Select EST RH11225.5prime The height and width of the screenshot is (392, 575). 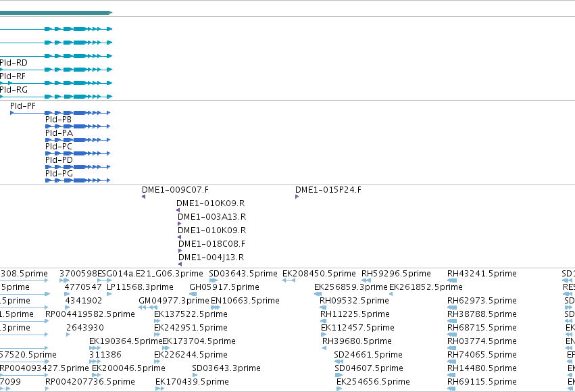(355, 314)
